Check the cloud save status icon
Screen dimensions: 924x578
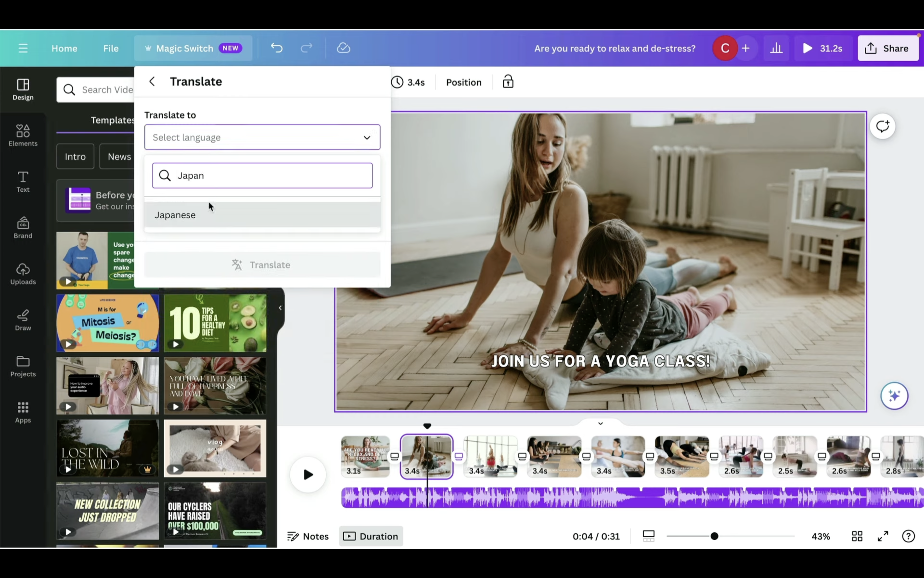click(343, 48)
